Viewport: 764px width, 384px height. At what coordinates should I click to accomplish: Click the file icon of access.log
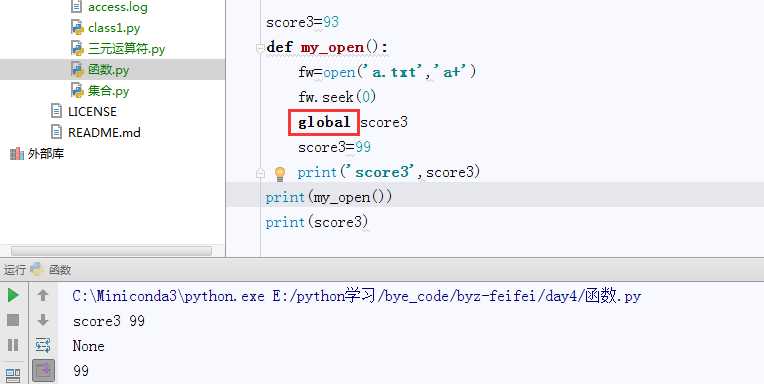pos(76,6)
